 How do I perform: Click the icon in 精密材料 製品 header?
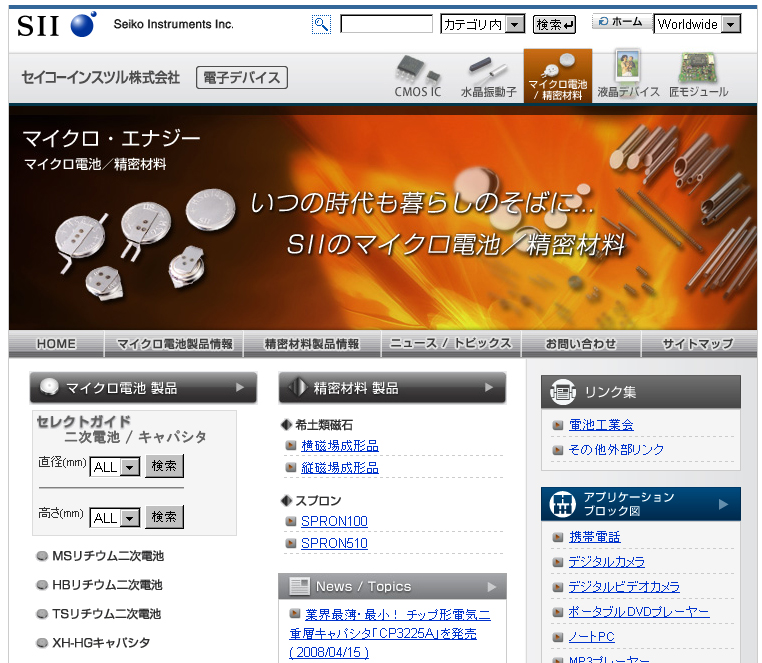(297, 387)
